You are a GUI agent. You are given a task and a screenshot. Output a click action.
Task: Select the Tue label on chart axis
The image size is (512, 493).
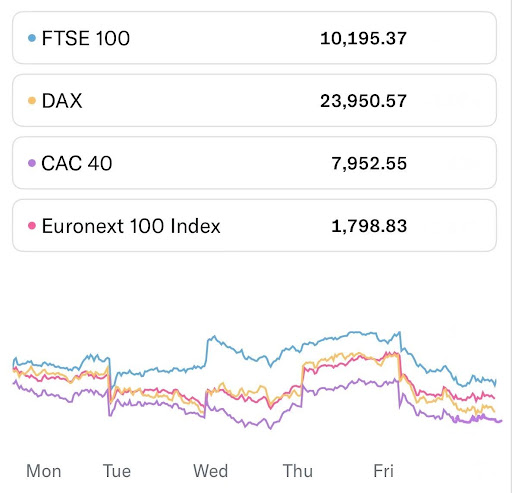click(117, 471)
